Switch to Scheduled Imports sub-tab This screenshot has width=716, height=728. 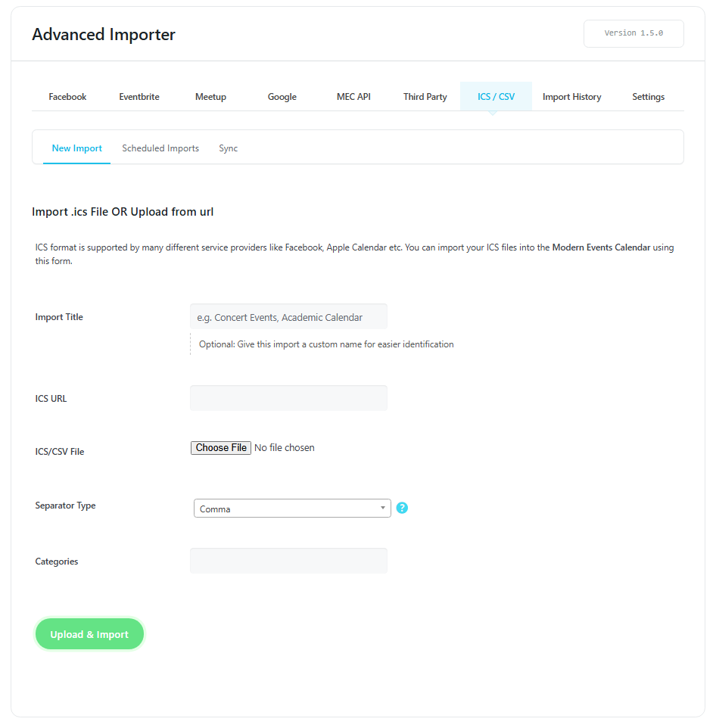(160, 148)
